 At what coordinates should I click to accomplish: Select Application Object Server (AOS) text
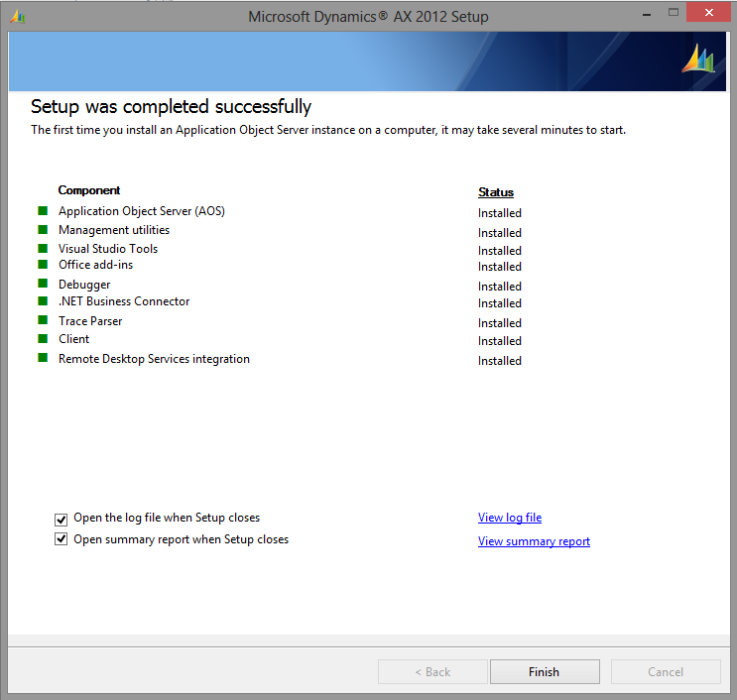pyautogui.click(x=142, y=211)
